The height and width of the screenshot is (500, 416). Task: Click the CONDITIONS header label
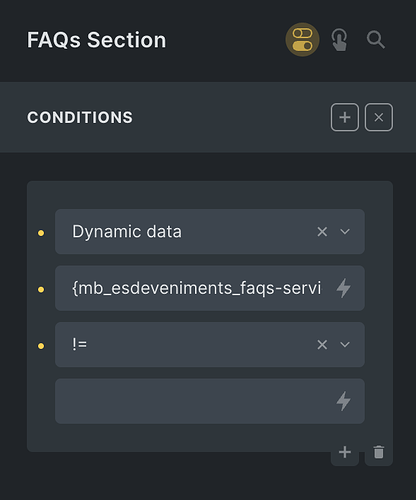pyautogui.click(x=80, y=117)
